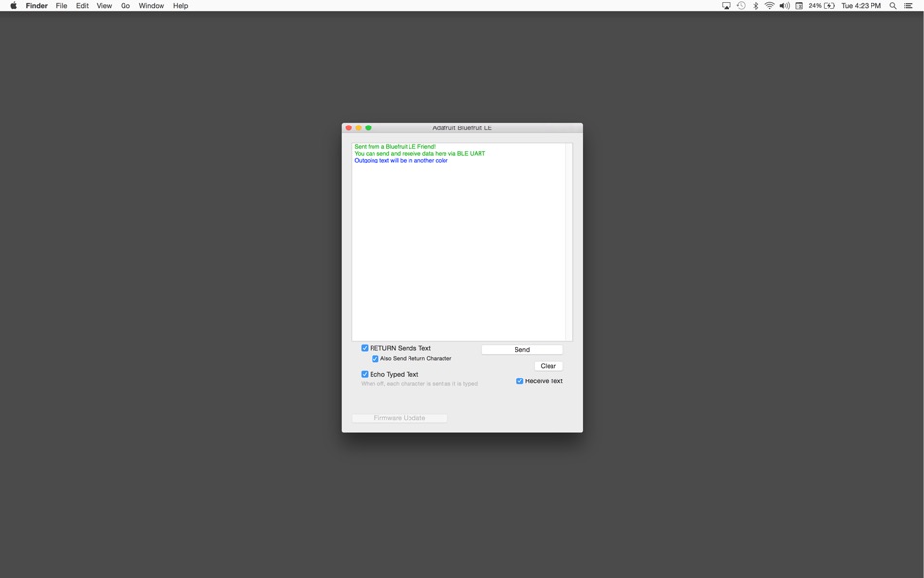The width and height of the screenshot is (924, 578).
Task: Open the Go menu
Action: (125, 5)
